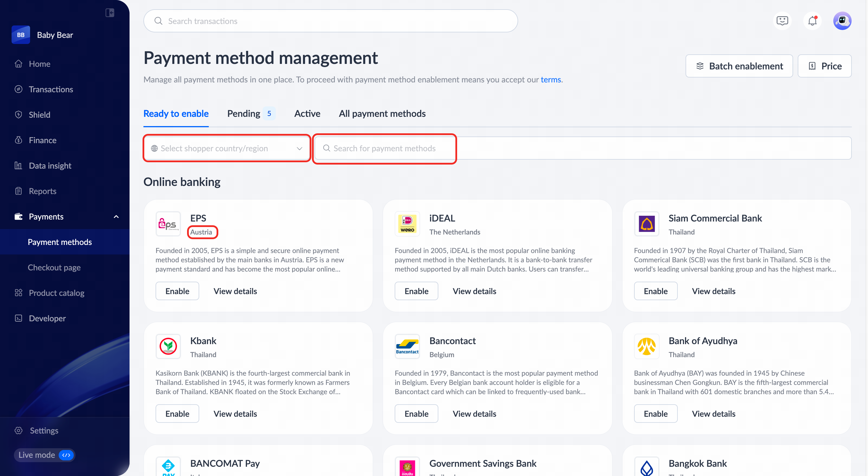Click the user avatar icon
This screenshot has width=868, height=476.
(x=842, y=21)
